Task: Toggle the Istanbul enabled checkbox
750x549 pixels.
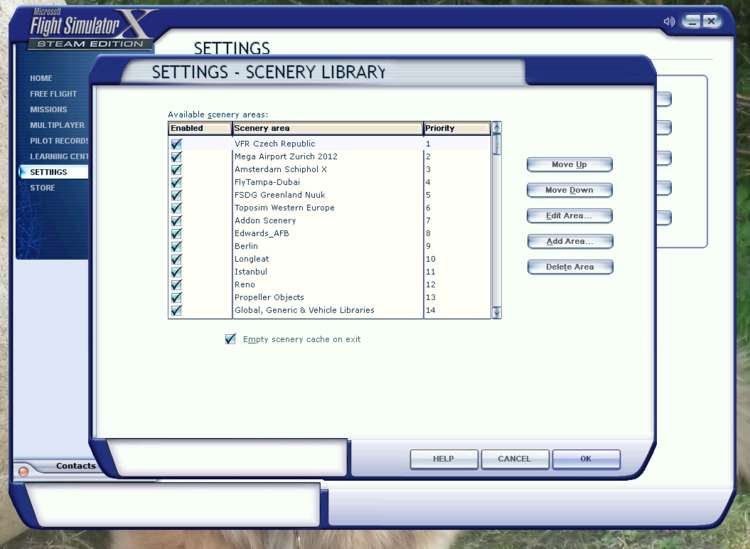Action: pyautogui.click(x=176, y=272)
